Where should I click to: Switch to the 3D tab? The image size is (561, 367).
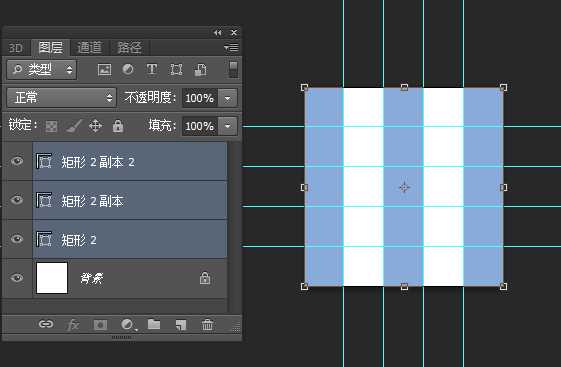point(15,48)
